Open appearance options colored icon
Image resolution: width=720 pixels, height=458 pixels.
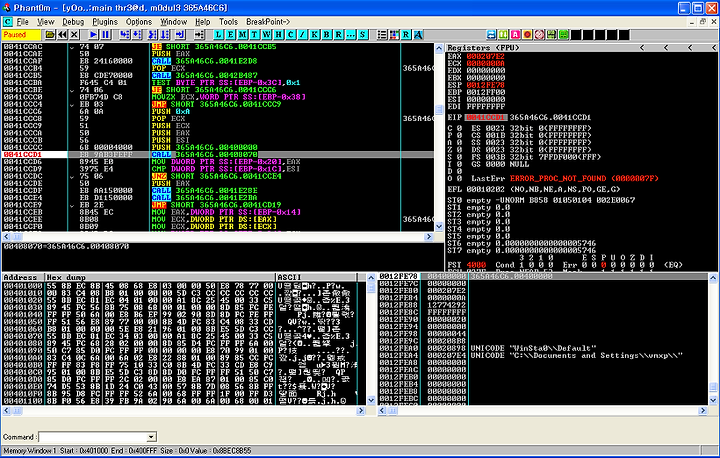[x=394, y=34]
